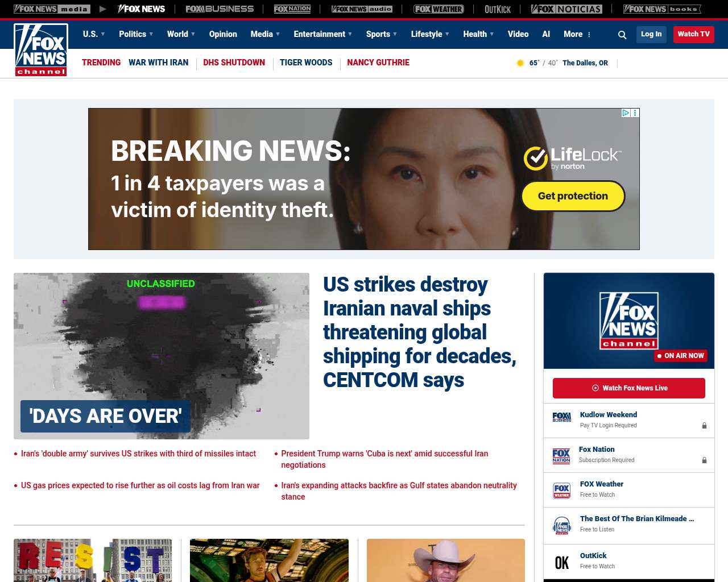Click the OutKick OK icon in sidebar
The height and width of the screenshot is (582, 728).
pos(562,563)
